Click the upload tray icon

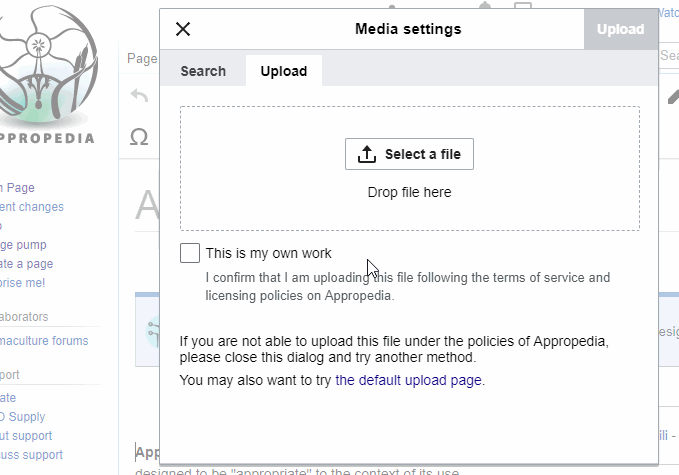click(367, 154)
